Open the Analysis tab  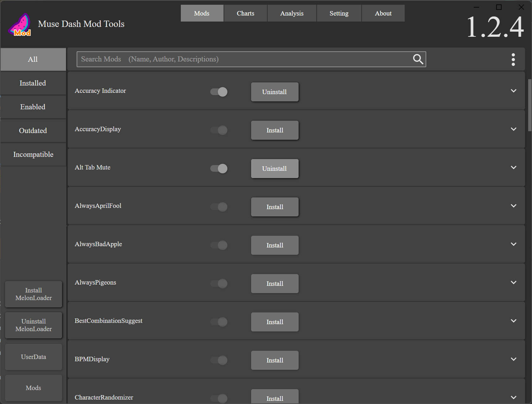pos(292,13)
